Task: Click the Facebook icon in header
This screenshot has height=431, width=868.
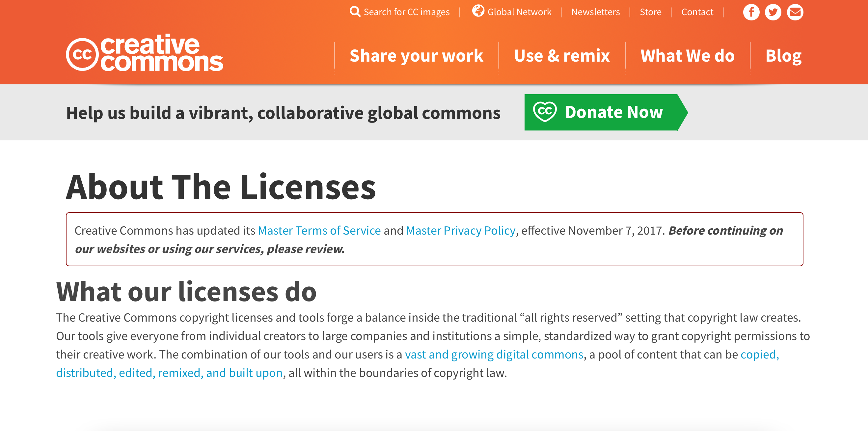Action: click(751, 13)
